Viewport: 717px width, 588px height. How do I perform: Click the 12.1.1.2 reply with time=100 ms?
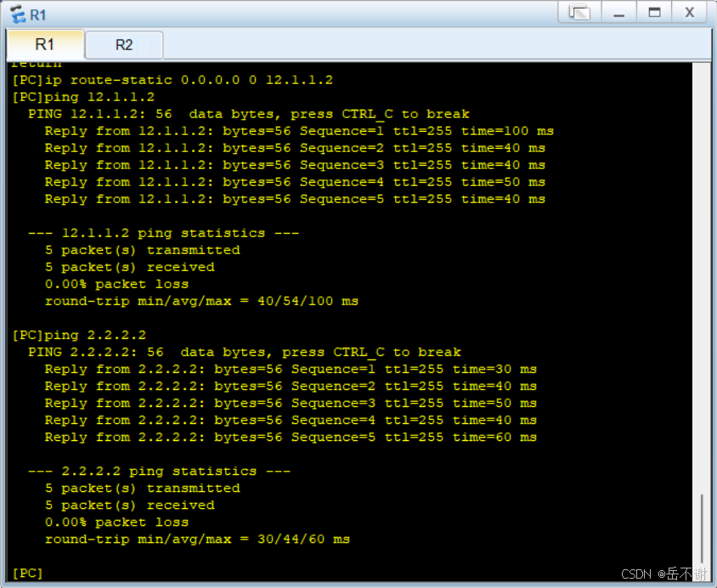[x=299, y=131]
